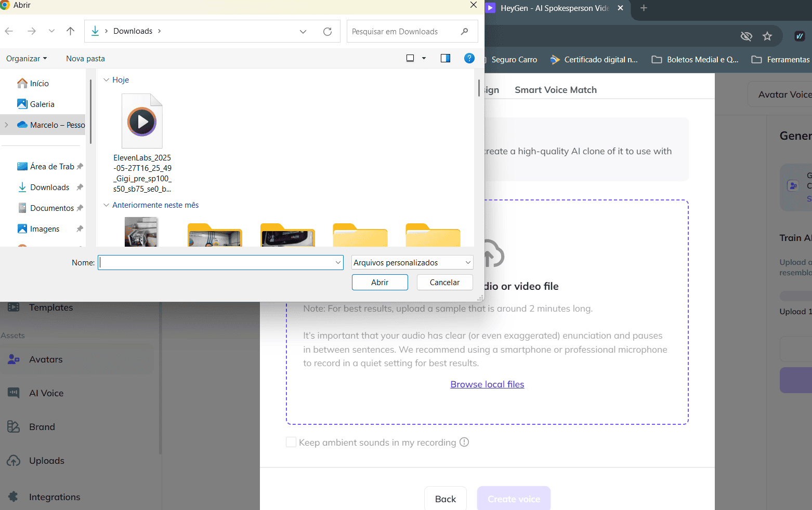The width and height of the screenshot is (812, 510).
Task: Switch to the Smart Voice Match tab
Action: (555, 90)
